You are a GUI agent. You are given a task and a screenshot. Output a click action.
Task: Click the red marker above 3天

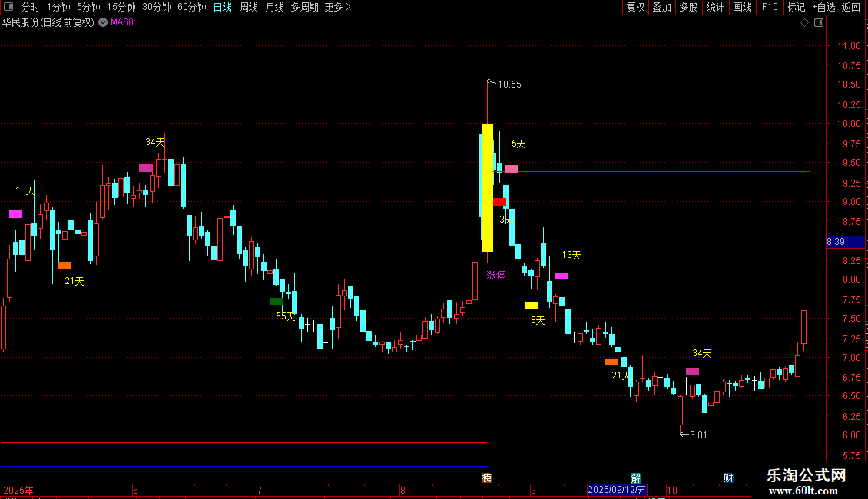click(499, 202)
